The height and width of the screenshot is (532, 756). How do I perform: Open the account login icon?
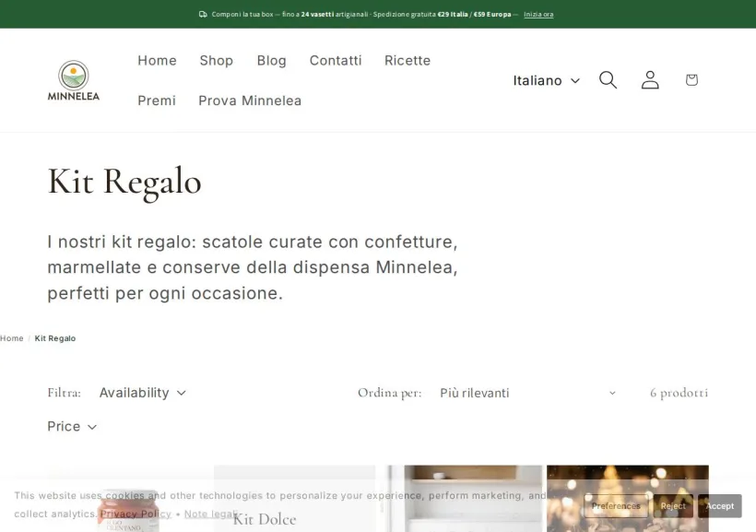tap(649, 80)
